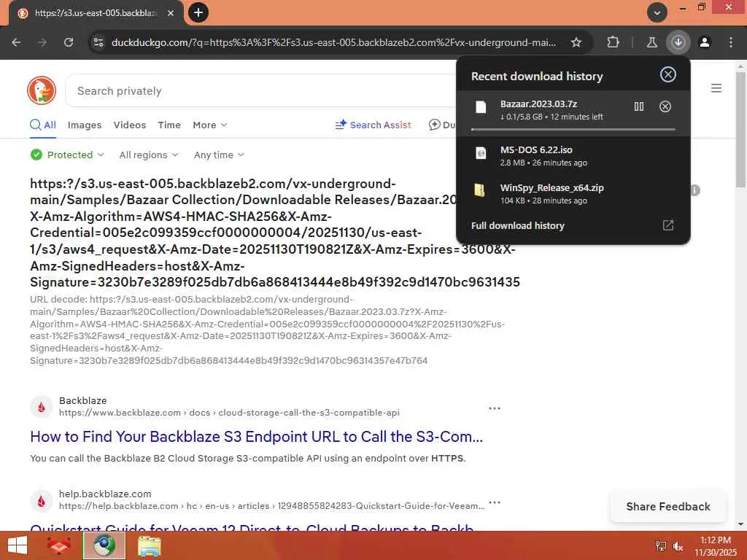747x560 pixels.
Task: Click the address bar URL
Action: (333, 42)
